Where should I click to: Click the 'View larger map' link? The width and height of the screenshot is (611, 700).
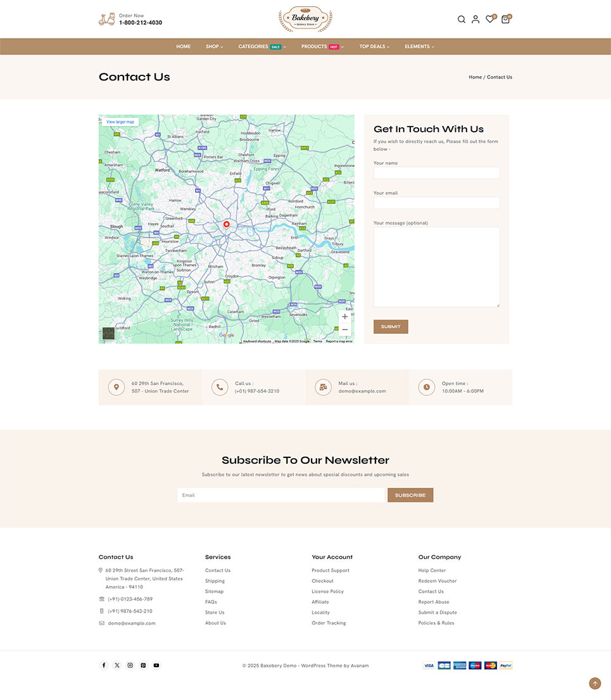(120, 122)
